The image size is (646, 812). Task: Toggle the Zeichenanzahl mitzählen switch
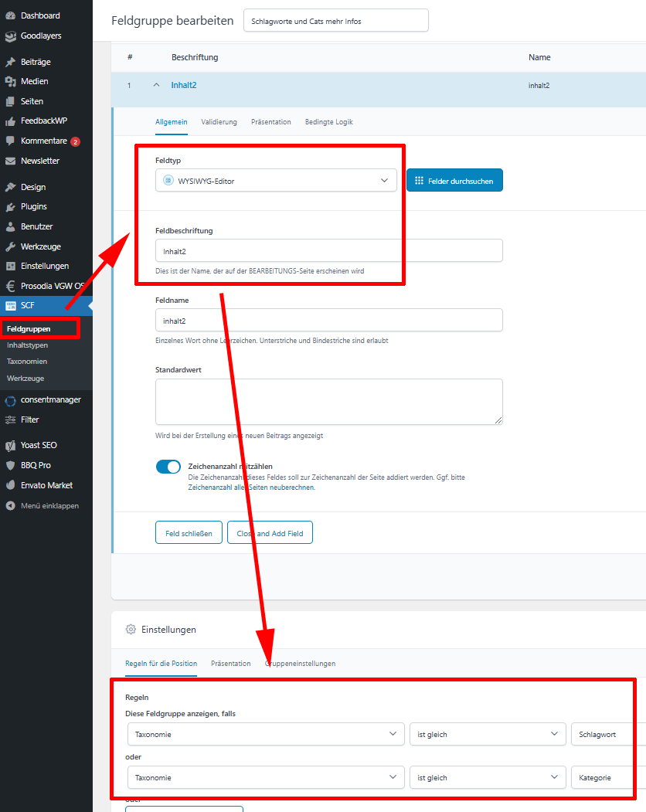168,467
